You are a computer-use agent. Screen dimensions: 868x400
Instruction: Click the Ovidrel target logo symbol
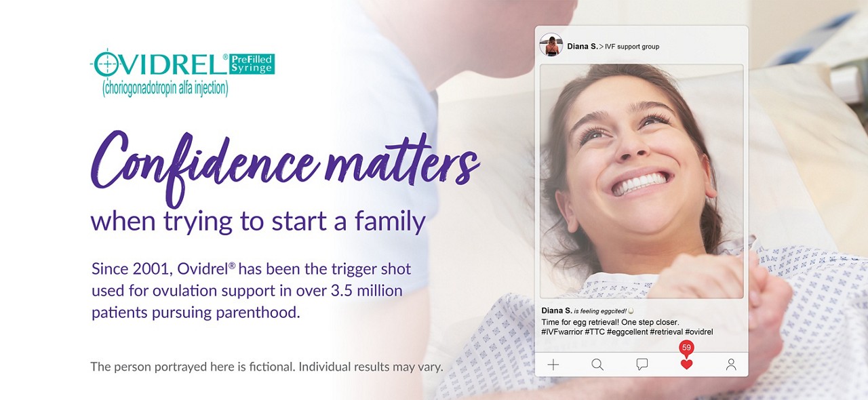pyautogui.click(x=105, y=64)
